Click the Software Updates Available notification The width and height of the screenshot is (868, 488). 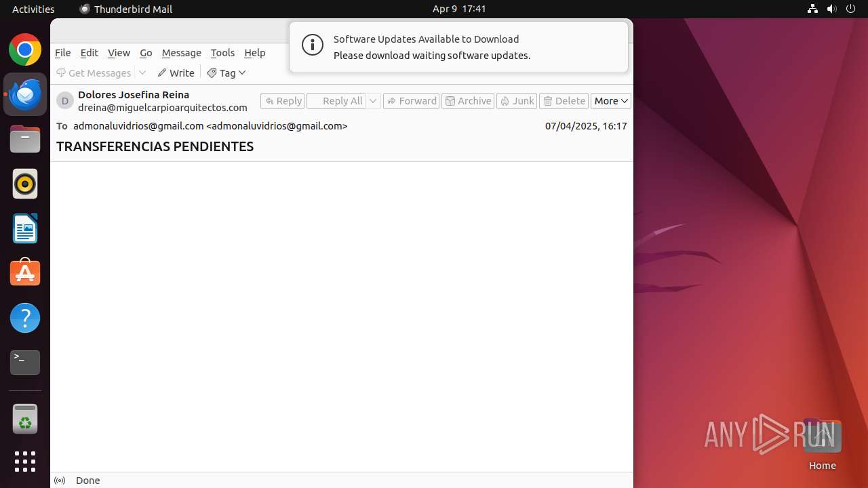pos(458,47)
